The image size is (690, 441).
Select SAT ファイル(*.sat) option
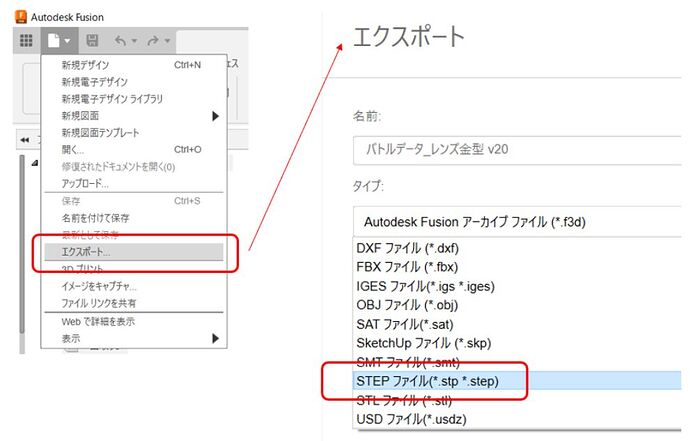point(517,324)
